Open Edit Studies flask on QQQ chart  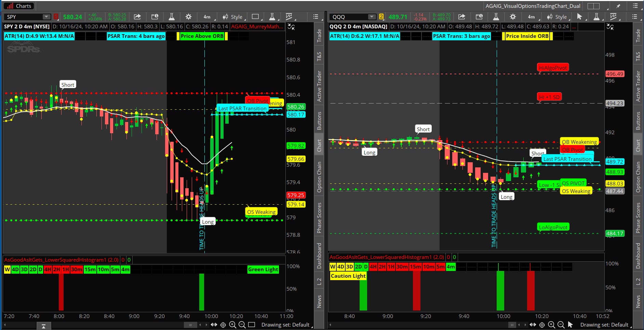[496, 17]
